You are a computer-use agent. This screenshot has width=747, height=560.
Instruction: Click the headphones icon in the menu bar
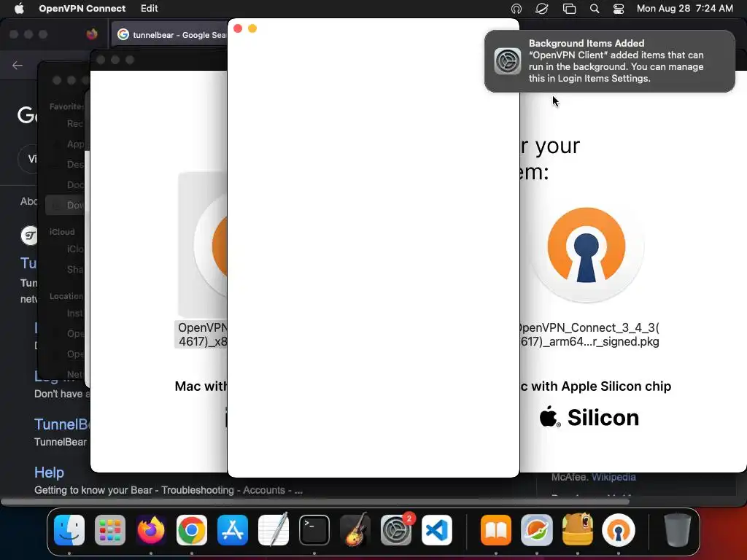tap(516, 9)
